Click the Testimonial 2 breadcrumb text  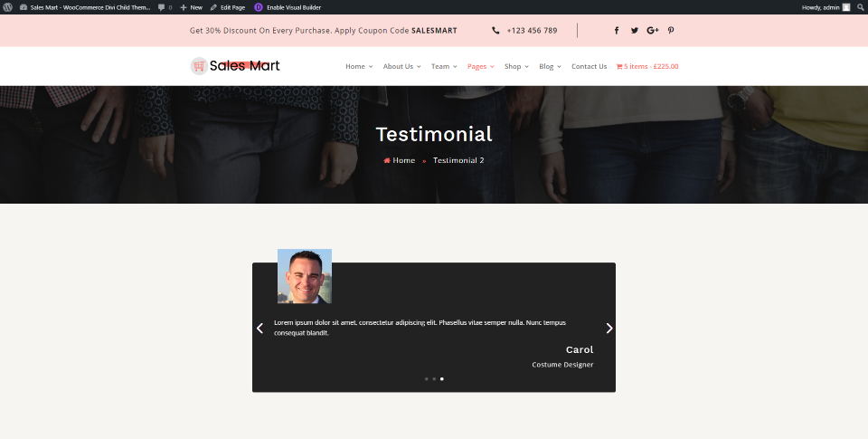(458, 160)
